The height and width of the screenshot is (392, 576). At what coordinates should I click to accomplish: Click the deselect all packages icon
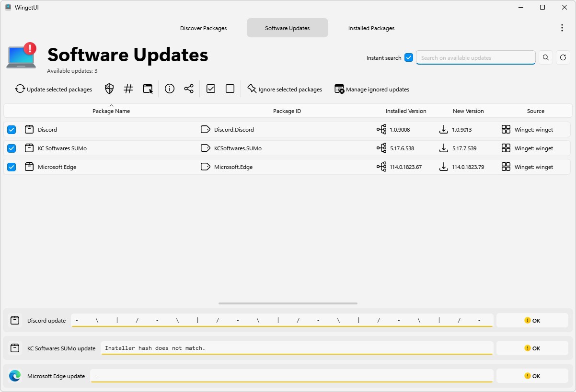(230, 89)
